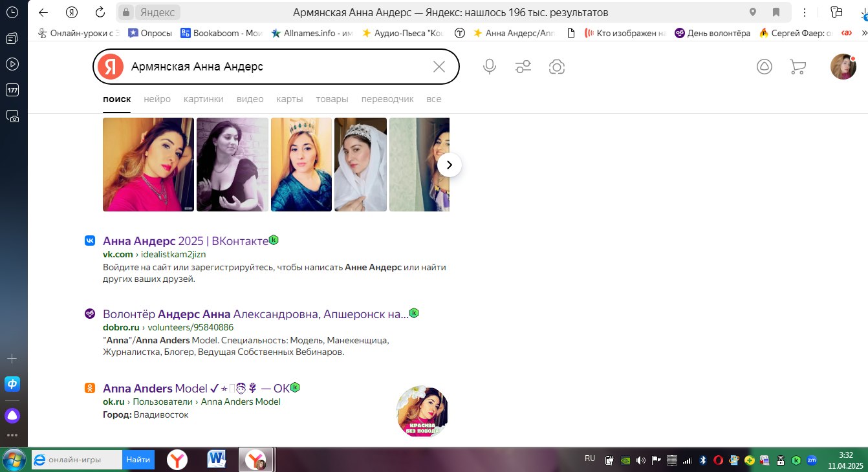Search by image with camera icon

[x=557, y=67]
